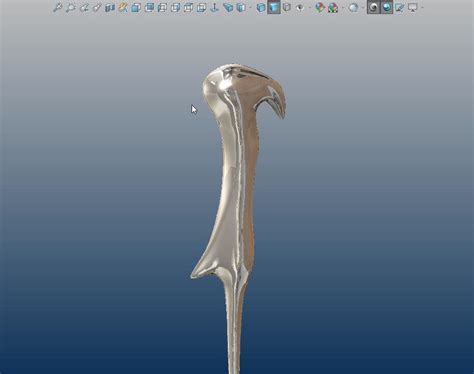Activate the Zoom In/Out view tool

click(97, 8)
